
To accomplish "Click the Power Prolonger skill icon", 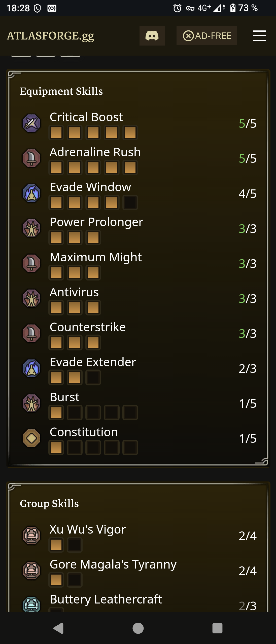I will click(31, 228).
